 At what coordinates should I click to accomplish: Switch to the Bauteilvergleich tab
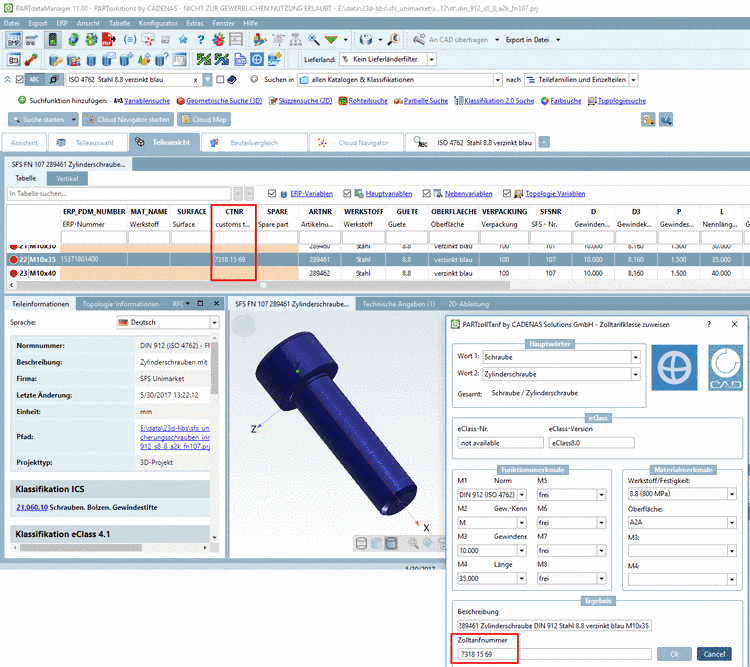pyautogui.click(x=254, y=143)
